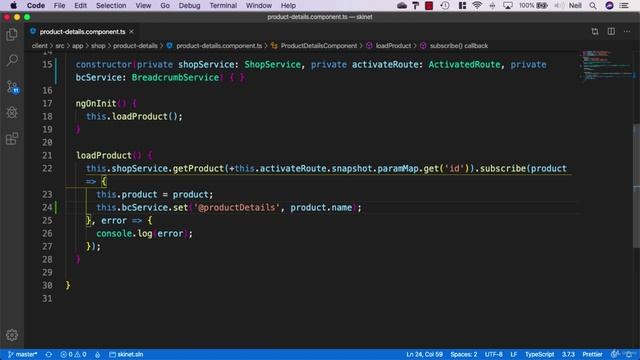Open the Go menu
The height and width of the screenshot is (360, 640).
coord(165,5)
